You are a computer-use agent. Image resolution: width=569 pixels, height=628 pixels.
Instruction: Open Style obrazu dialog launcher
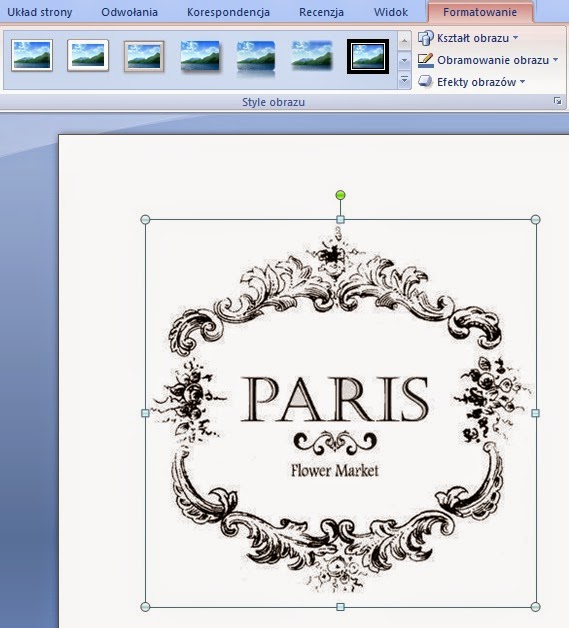click(x=557, y=101)
